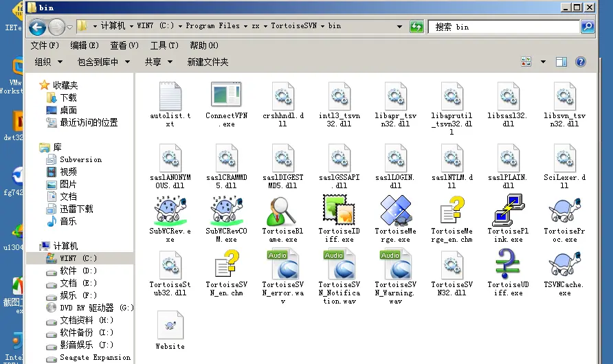Select the autolist.txt file icon
The height and width of the screenshot is (364, 613).
(x=170, y=96)
